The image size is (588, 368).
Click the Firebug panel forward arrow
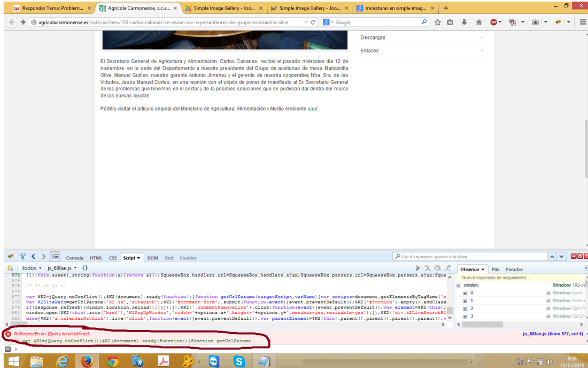(x=43, y=257)
